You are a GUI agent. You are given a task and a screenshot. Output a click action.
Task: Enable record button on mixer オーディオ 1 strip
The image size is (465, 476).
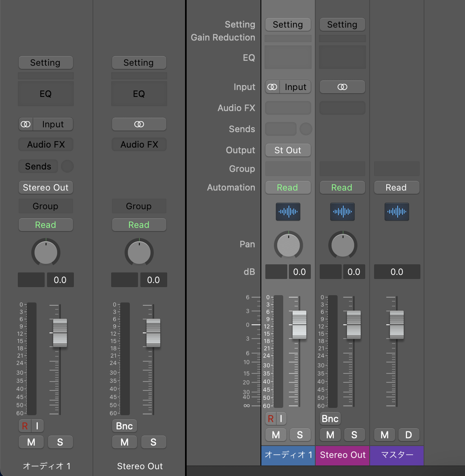271,418
